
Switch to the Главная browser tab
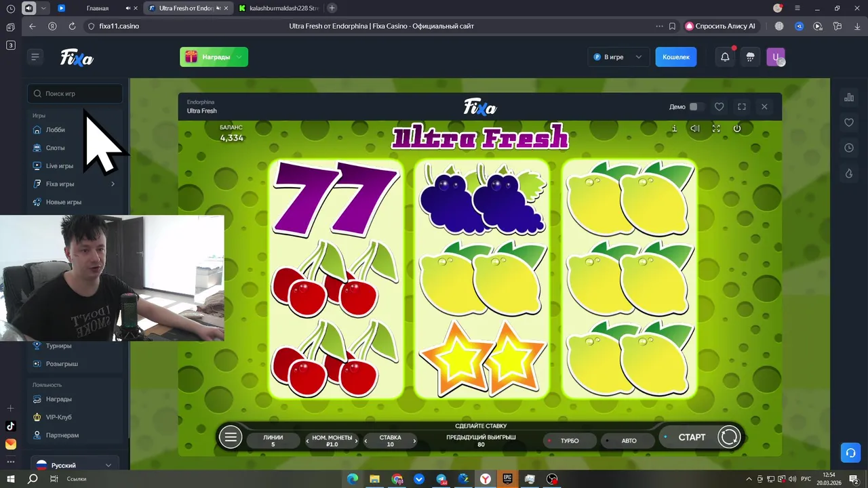tap(98, 8)
